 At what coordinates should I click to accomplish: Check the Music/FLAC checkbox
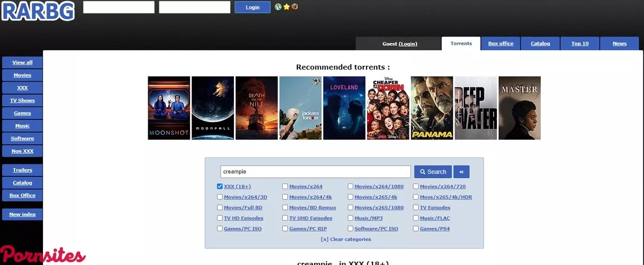tap(416, 218)
